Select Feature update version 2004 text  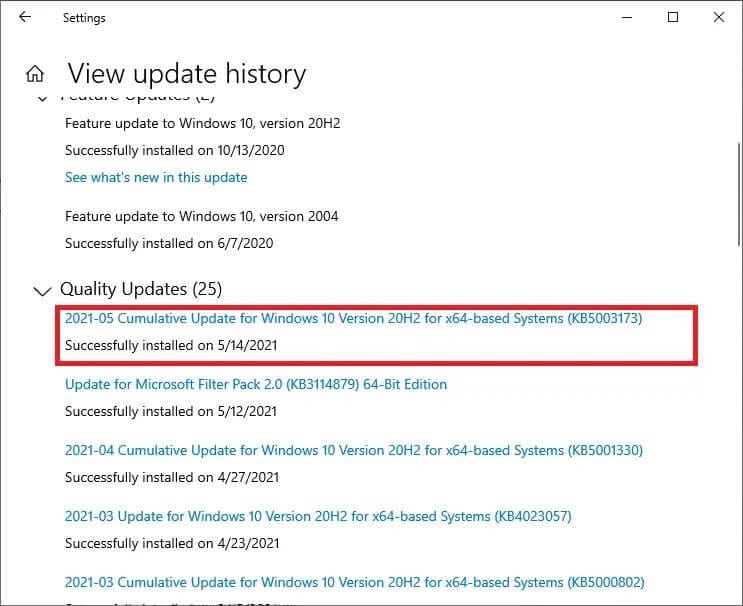(201, 216)
